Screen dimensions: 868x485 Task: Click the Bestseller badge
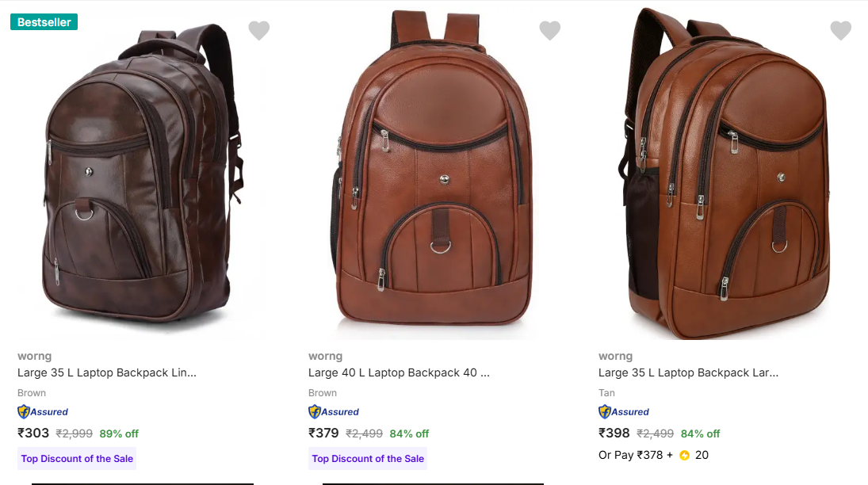pyautogui.click(x=44, y=22)
